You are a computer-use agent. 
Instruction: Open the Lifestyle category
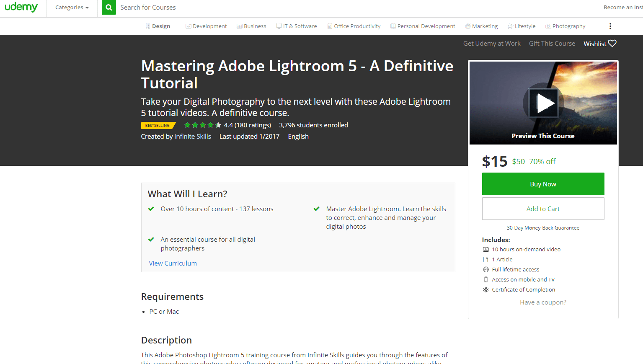pyautogui.click(x=522, y=26)
